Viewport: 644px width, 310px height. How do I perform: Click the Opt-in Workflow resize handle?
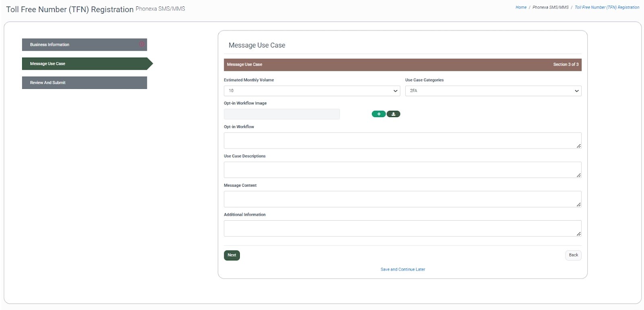[578, 146]
